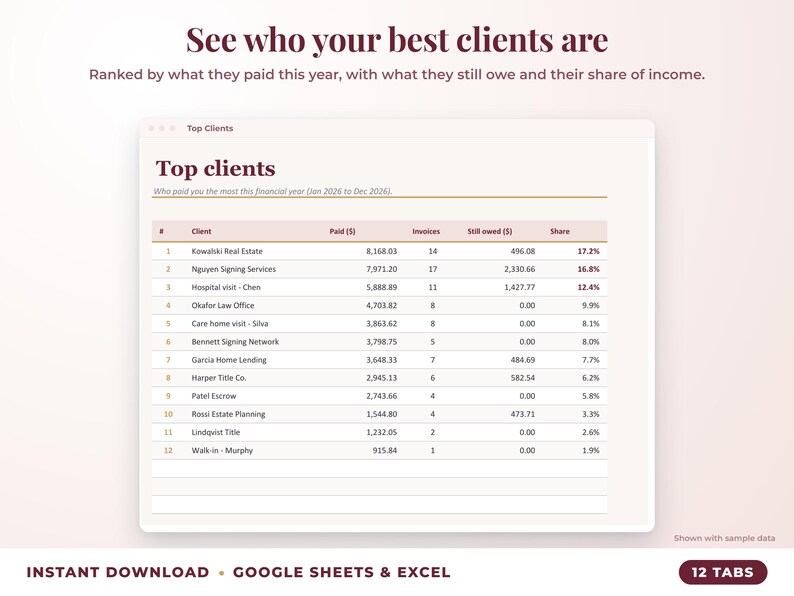Click the 8.1% share cell
The width and height of the screenshot is (794, 596).
[590, 324]
